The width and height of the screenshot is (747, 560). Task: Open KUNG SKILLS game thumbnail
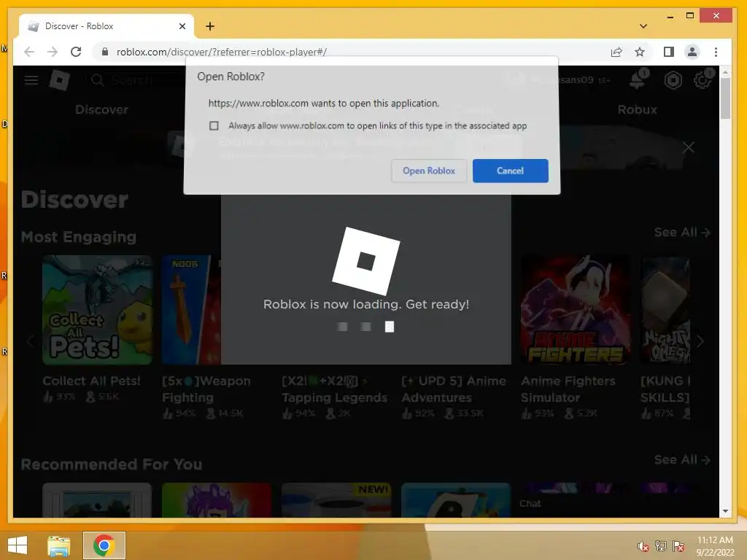665,310
